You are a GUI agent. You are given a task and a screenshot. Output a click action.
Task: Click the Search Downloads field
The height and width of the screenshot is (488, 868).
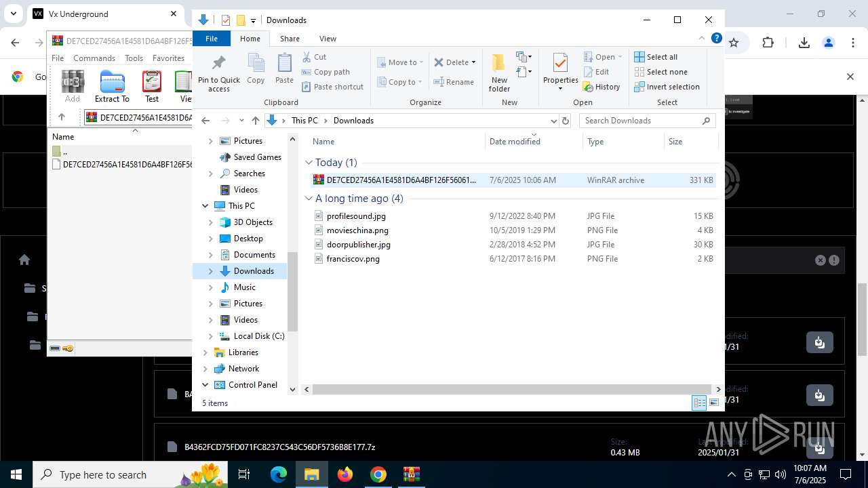coord(648,121)
